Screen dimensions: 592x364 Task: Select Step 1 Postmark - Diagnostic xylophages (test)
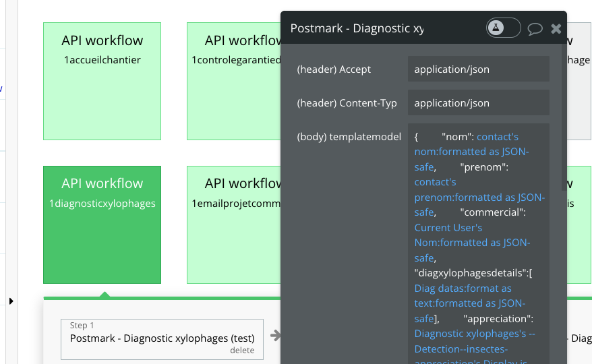coord(162,339)
